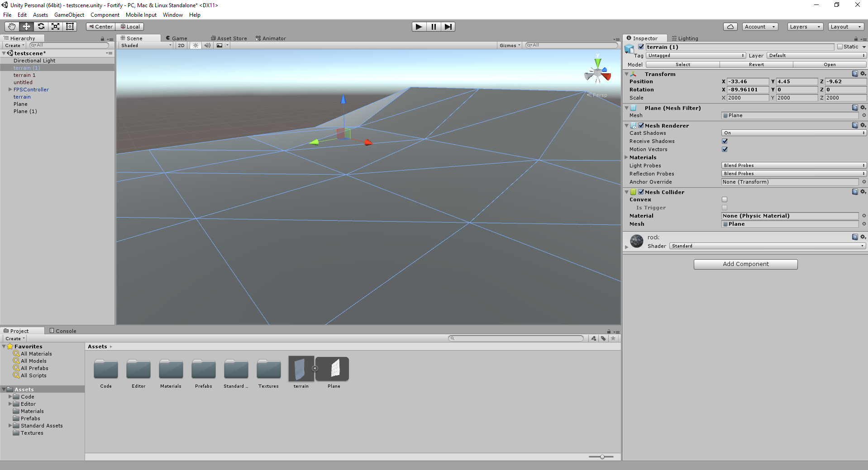Start Play mode
Screen dimensions: 868x470
[x=419, y=27]
